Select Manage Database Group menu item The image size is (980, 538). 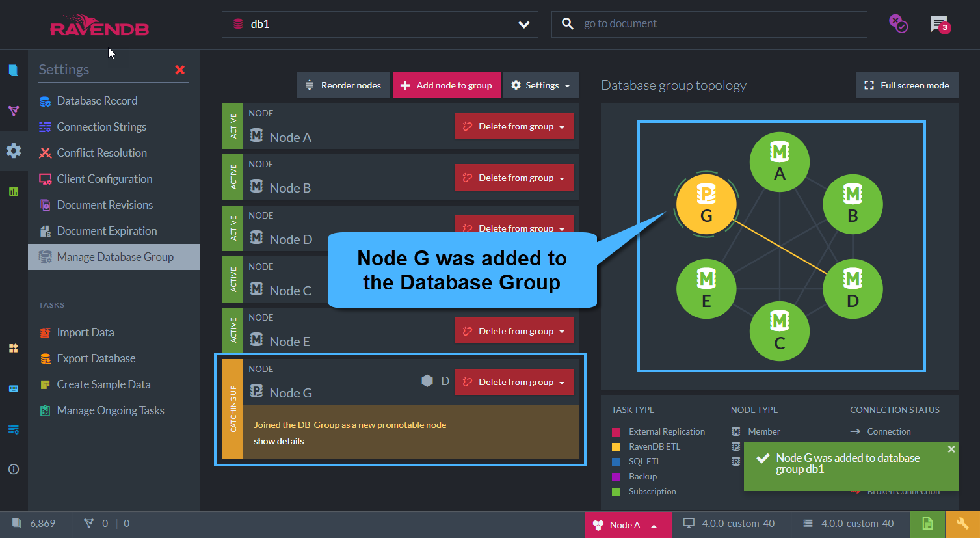pos(114,257)
